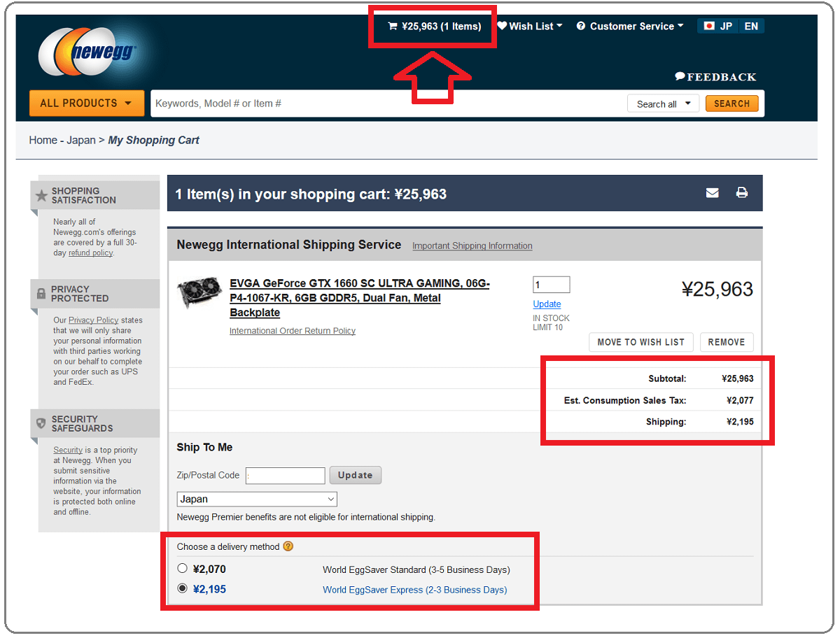Click the Newegg logo
The width and height of the screenshot is (840, 638).
tap(87, 52)
